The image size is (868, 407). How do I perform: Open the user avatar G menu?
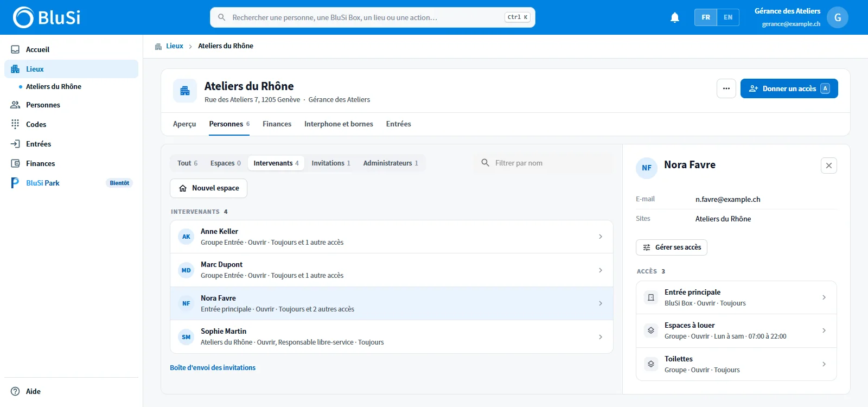pyautogui.click(x=838, y=17)
